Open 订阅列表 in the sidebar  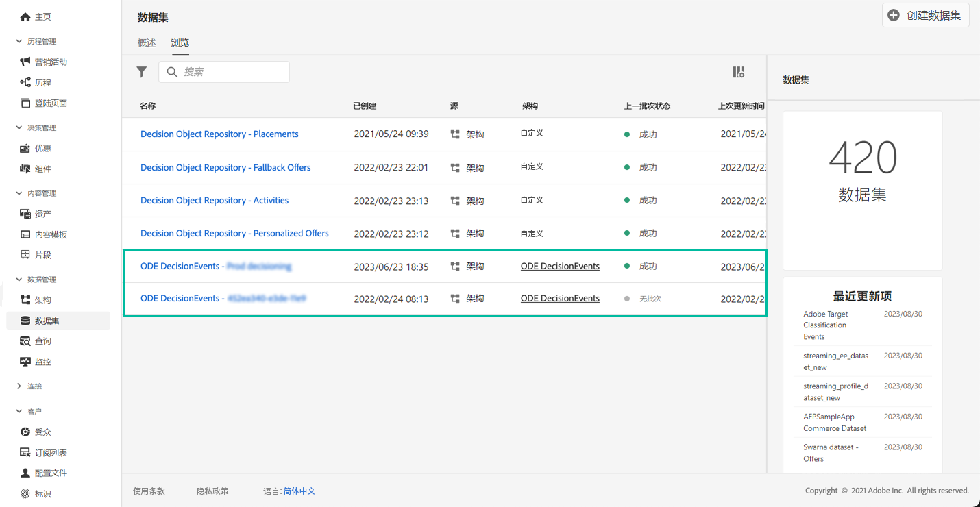[x=51, y=453]
